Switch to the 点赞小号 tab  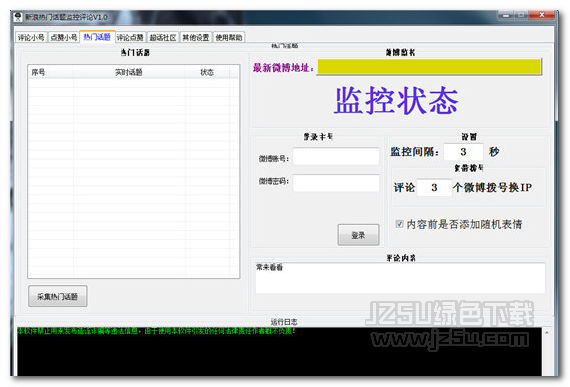(64, 37)
